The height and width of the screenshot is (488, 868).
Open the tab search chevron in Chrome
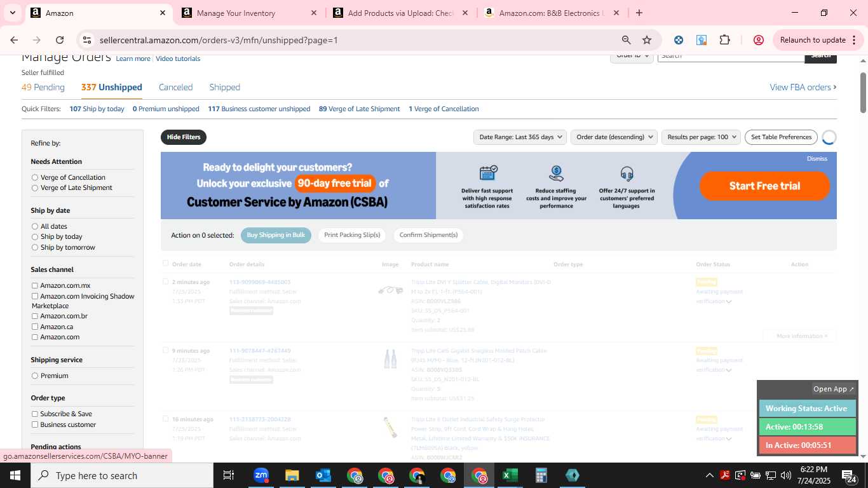click(x=13, y=13)
